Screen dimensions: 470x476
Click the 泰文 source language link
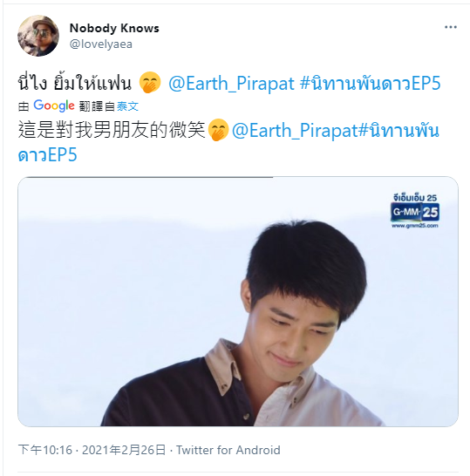click(127, 106)
